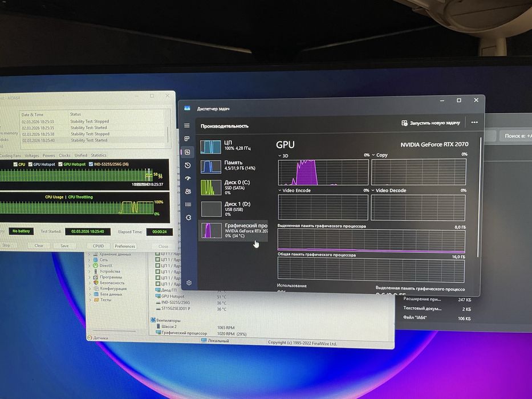The image size is (532, 399).
Task: Uncheck the CPU temperature checkbox
Action: [x=15, y=164]
